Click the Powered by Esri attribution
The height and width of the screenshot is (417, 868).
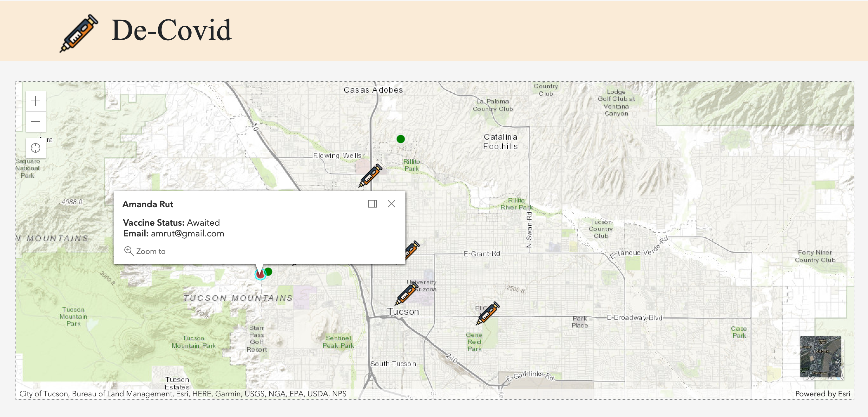(x=822, y=394)
